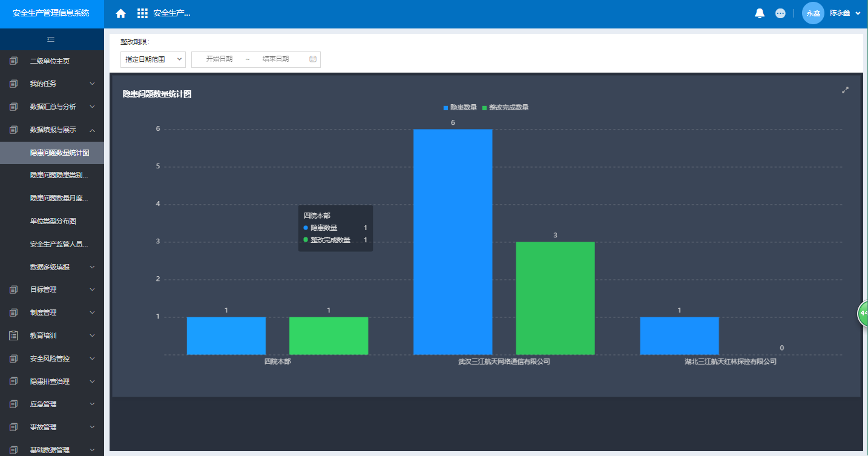The width and height of the screenshot is (868, 456).
Task: Open the 指定日期范围 dropdown
Action: (153, 59)
